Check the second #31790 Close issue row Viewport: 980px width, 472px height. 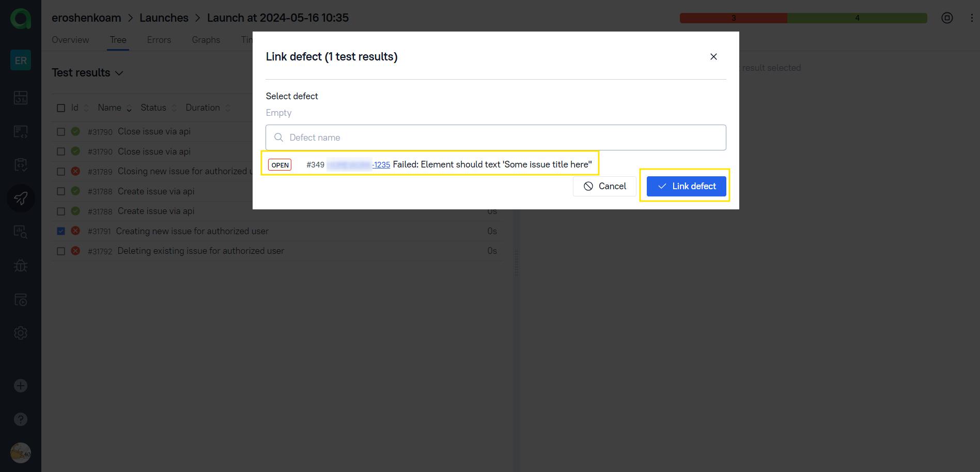61,151
